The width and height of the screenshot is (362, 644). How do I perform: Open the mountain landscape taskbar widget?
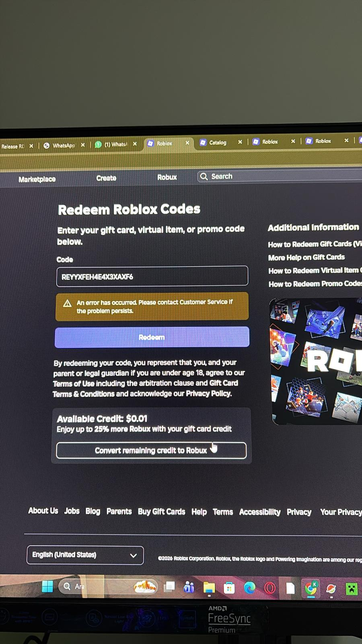click(x=145, y=587)
